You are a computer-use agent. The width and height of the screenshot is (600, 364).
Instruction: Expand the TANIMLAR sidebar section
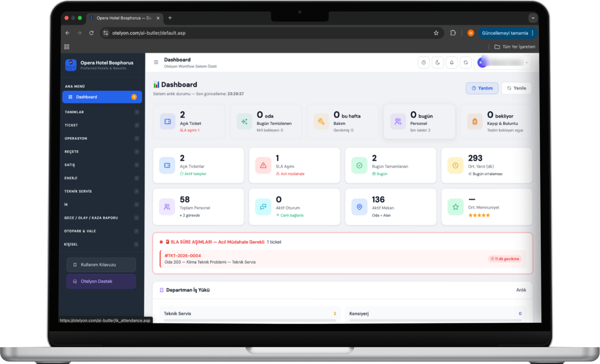point(102,112)
